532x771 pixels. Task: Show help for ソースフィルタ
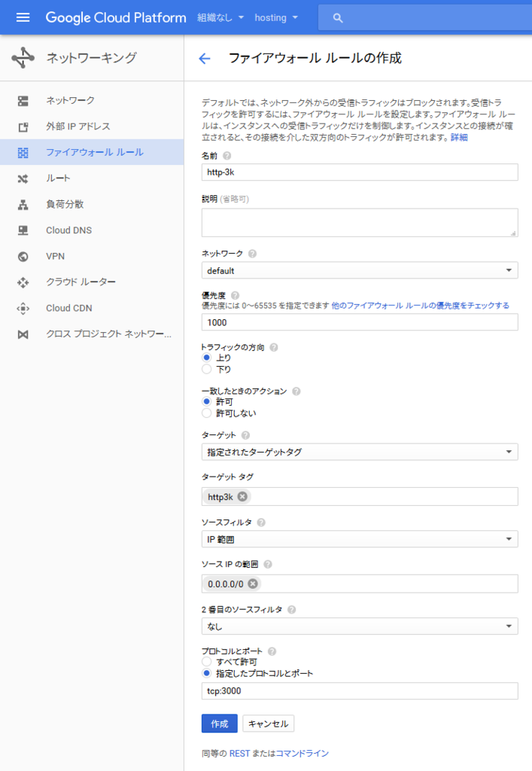click(x=261, y=523)
